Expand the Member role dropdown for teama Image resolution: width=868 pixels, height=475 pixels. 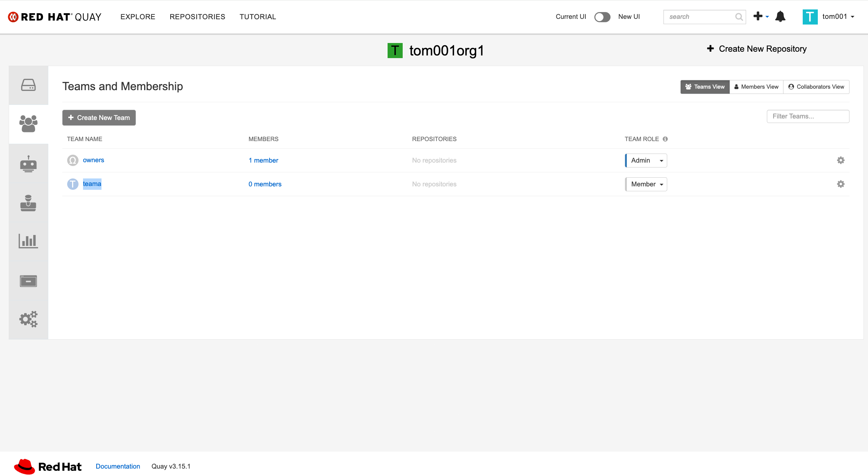646,184
